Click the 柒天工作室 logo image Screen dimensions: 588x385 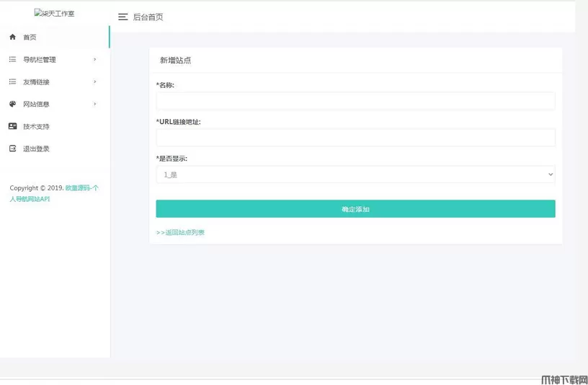[54, 13]
